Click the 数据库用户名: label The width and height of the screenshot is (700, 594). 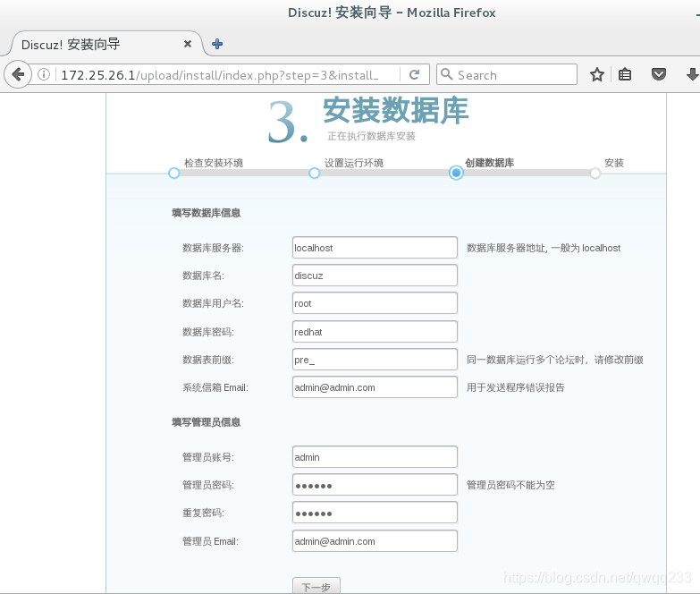pos(214,303)
